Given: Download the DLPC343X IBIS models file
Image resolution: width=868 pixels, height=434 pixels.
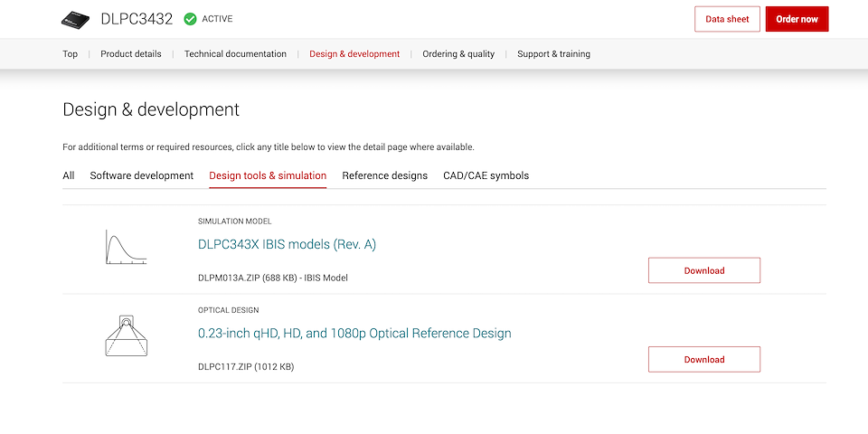Looking at the screenshot, I should pos(703,270).
